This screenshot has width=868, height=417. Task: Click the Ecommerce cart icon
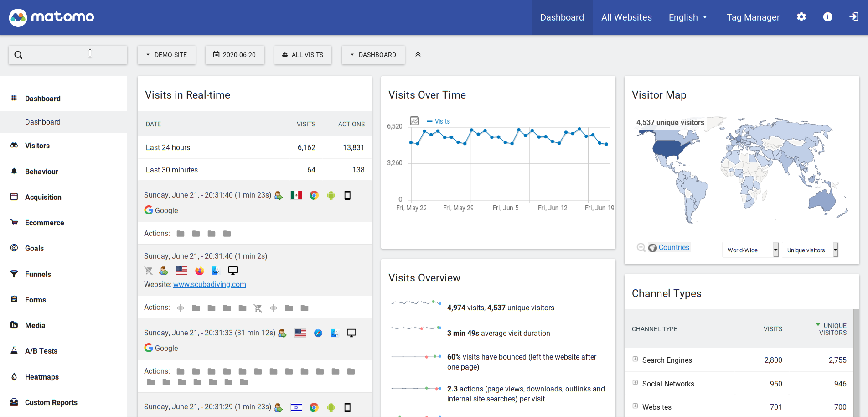point(14,222)
